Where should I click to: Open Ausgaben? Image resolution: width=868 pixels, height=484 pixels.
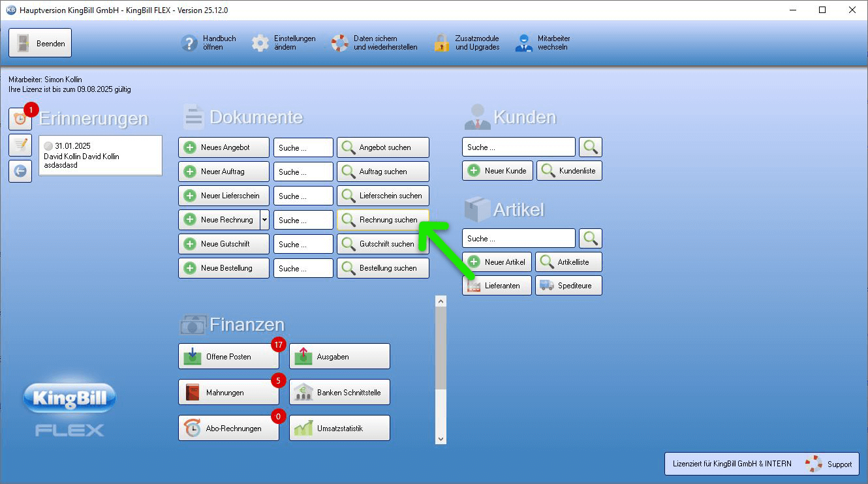coord(339,357)
